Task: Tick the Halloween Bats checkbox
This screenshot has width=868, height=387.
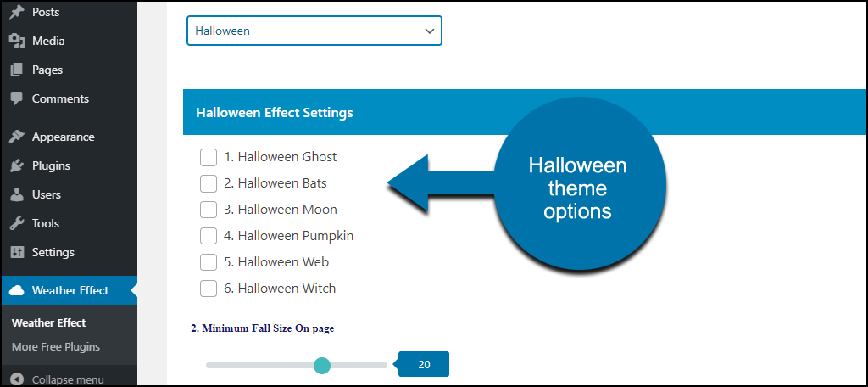Action: click(x=209, y=183)
